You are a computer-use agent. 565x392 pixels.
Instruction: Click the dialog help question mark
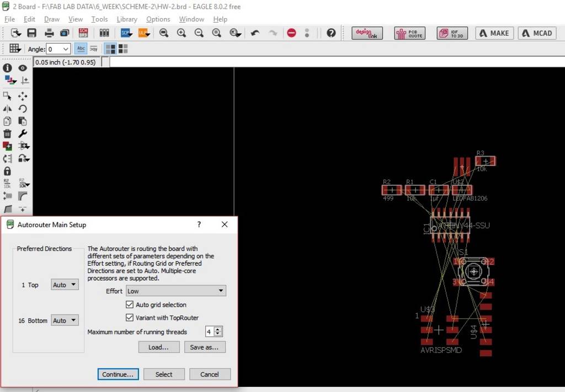coord(199,224)
